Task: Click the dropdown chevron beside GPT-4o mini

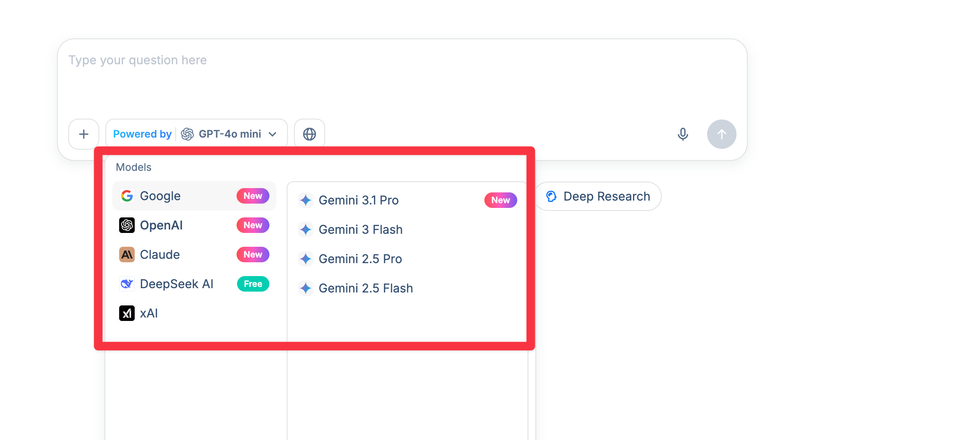Action: 272,134
